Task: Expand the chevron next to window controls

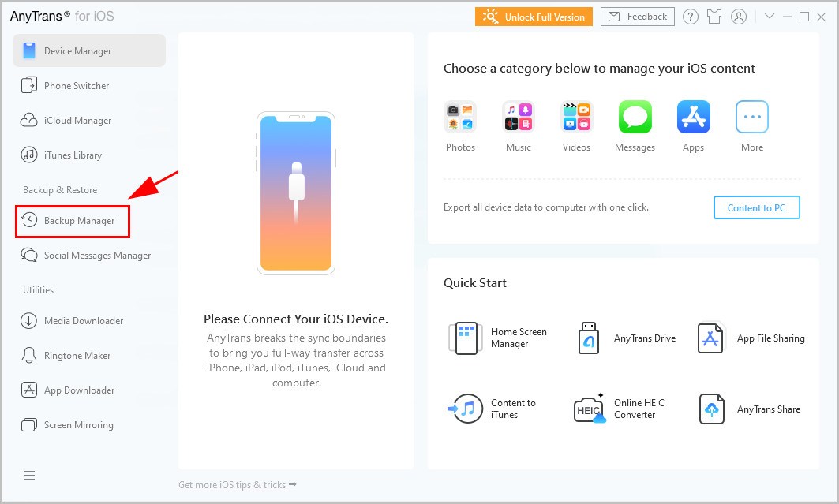Action: [770, 16]
